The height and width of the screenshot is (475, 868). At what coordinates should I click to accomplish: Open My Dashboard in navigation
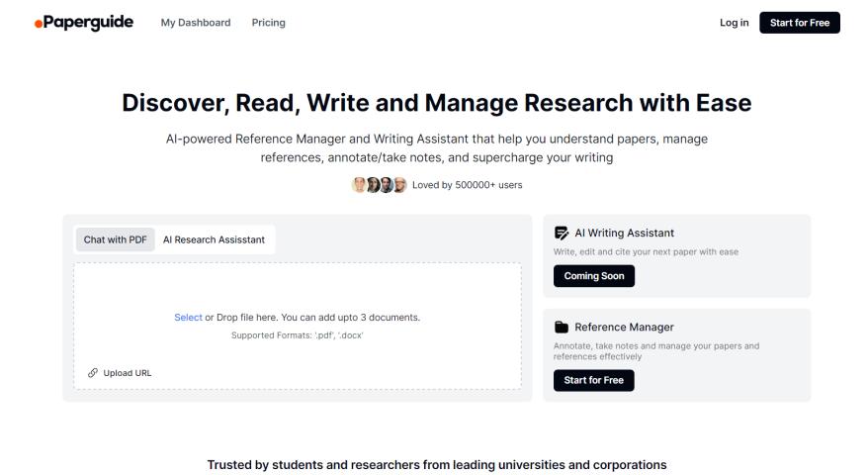click(196, 23)
